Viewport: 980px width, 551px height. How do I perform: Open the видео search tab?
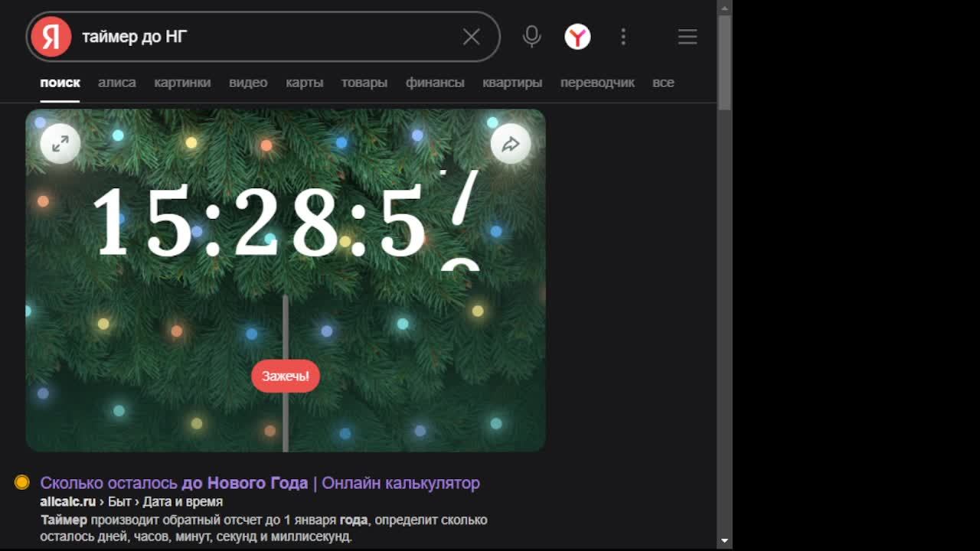[248, 83]
